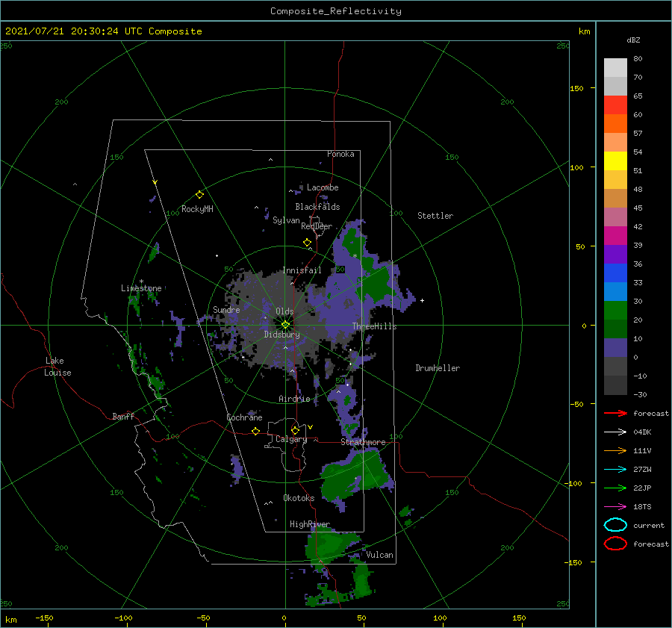
Task: Click the Calgary city label
Action: click(x=291, y=439)
